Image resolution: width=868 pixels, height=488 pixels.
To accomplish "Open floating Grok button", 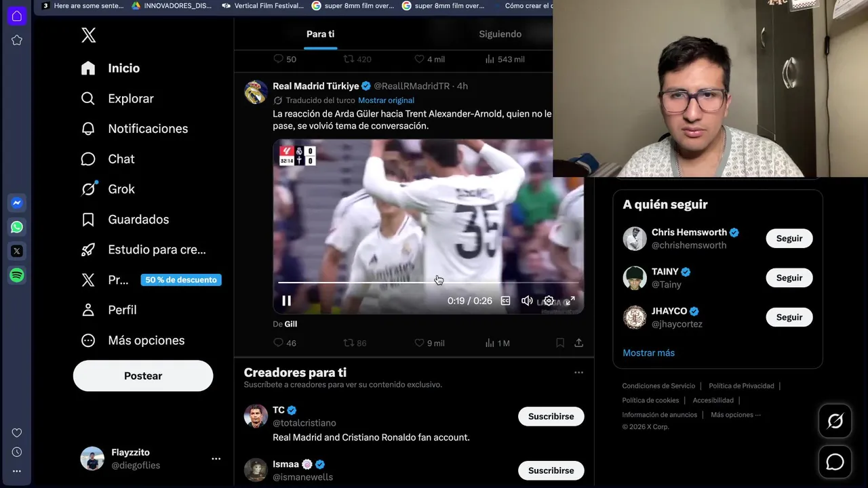I will [x=835, y=421].
